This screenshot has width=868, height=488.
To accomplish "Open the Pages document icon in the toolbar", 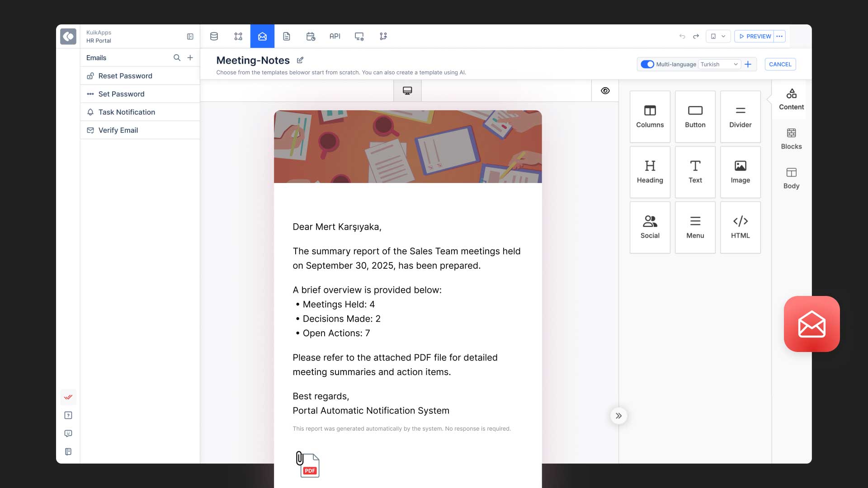I will 287,36.
